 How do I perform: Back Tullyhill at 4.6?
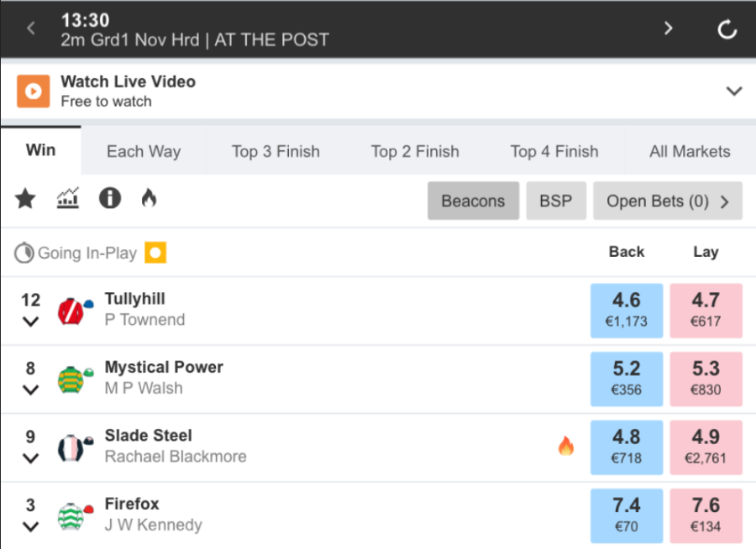(627, 311)
